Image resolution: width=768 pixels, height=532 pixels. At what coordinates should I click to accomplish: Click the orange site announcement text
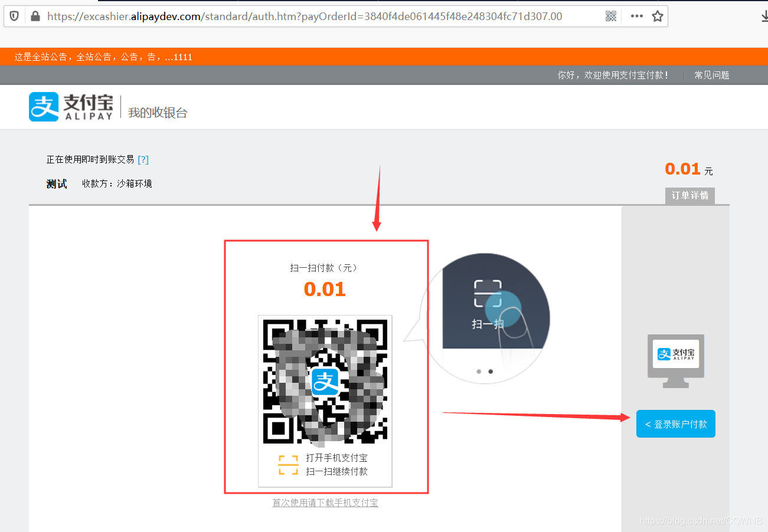pos(103,57)
